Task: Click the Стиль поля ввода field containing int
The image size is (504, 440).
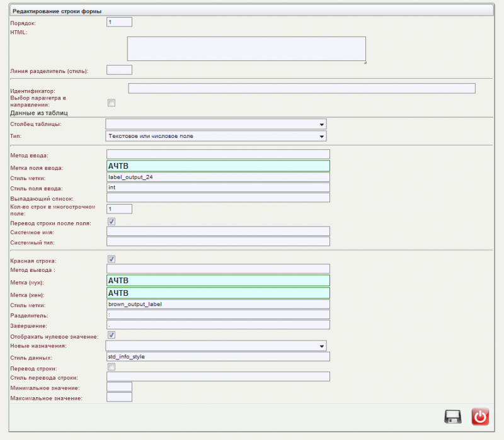Action: [217, 187]
